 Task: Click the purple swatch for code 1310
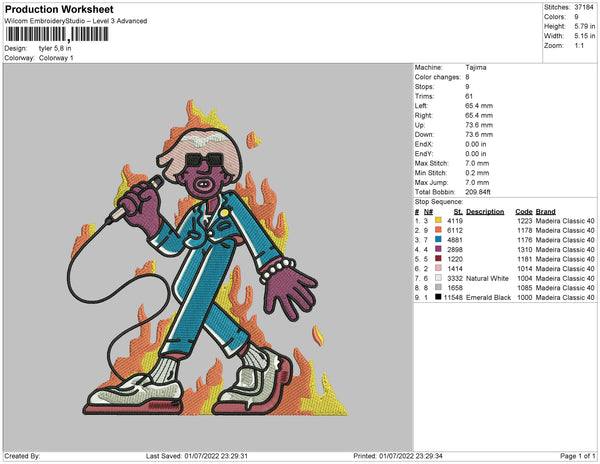(x=439, y=249)
